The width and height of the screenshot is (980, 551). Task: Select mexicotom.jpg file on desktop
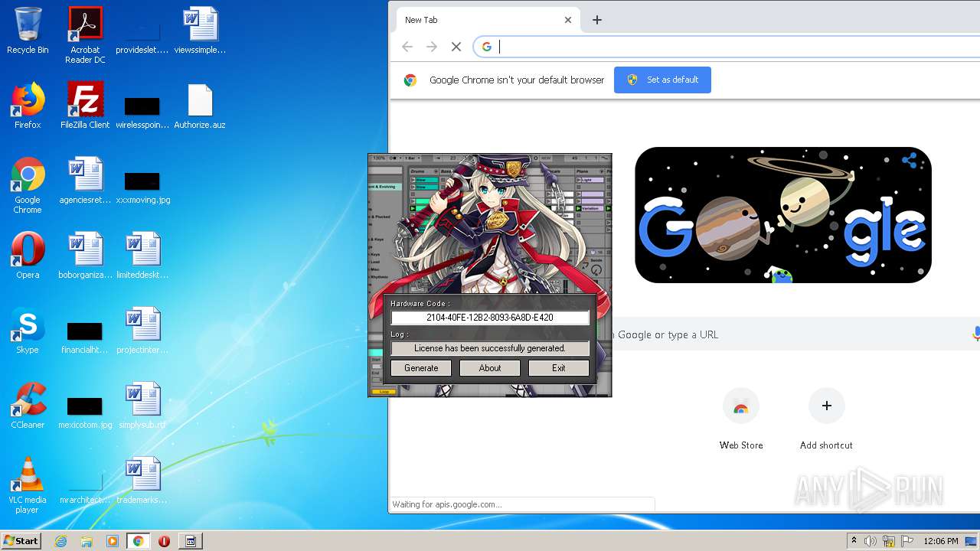coord(85,412)
